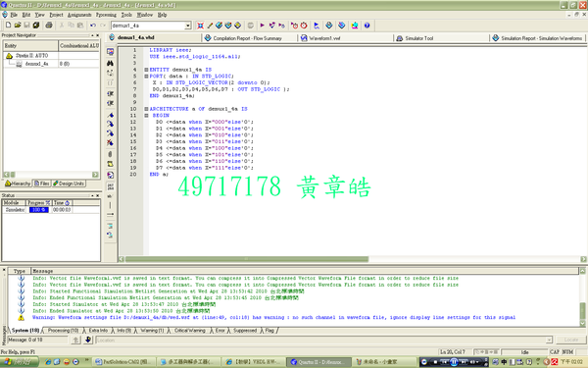The width and height of the screenshot is (588, 368).
Task: Click the Combinational ALUTs column header
Action: [79, 46]
